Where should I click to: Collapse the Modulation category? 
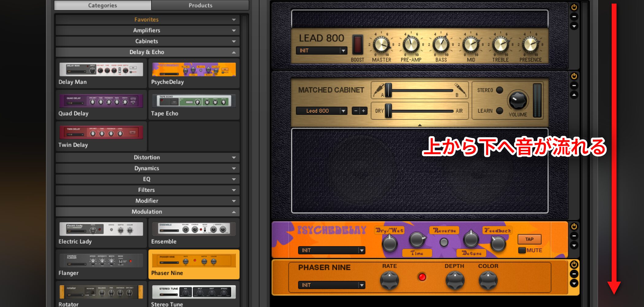(147, 212)
